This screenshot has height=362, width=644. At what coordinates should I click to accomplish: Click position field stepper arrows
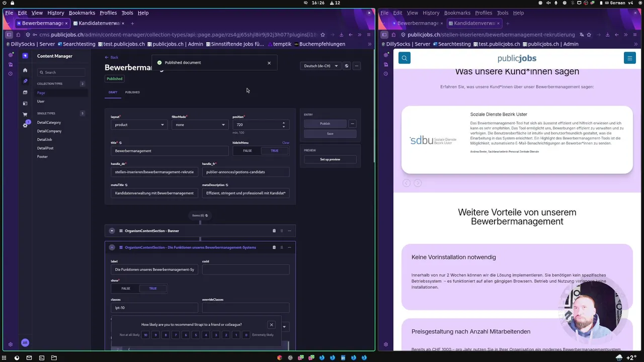click(x=284, y=125)
